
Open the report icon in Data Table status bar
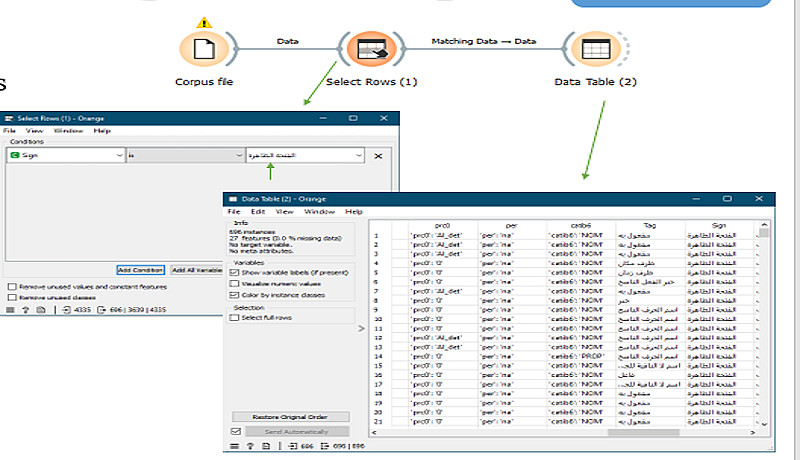[266, 446]
